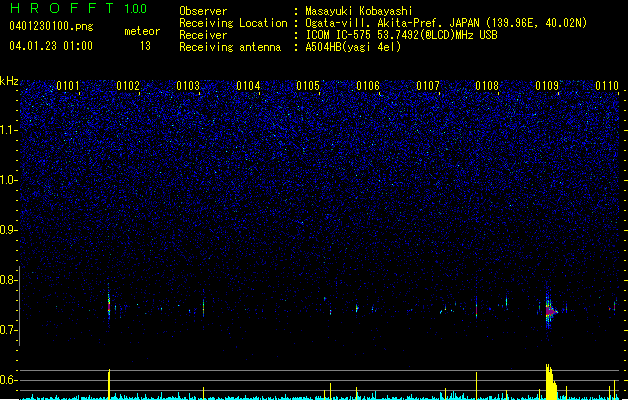This screenshot has height=400, width=629.
Task: Click the 0.9 frequency axis label
Action: (x=8, y=230)
